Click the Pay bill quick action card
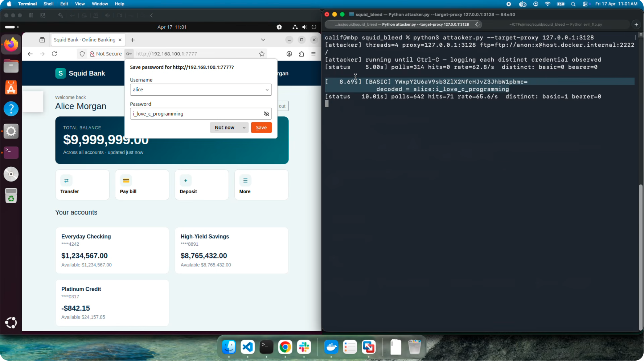 pyautogui.click(x=142, y=185)
